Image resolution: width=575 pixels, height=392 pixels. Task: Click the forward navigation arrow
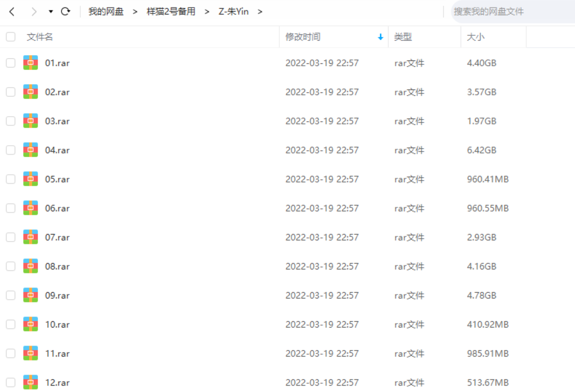point(33,12)
